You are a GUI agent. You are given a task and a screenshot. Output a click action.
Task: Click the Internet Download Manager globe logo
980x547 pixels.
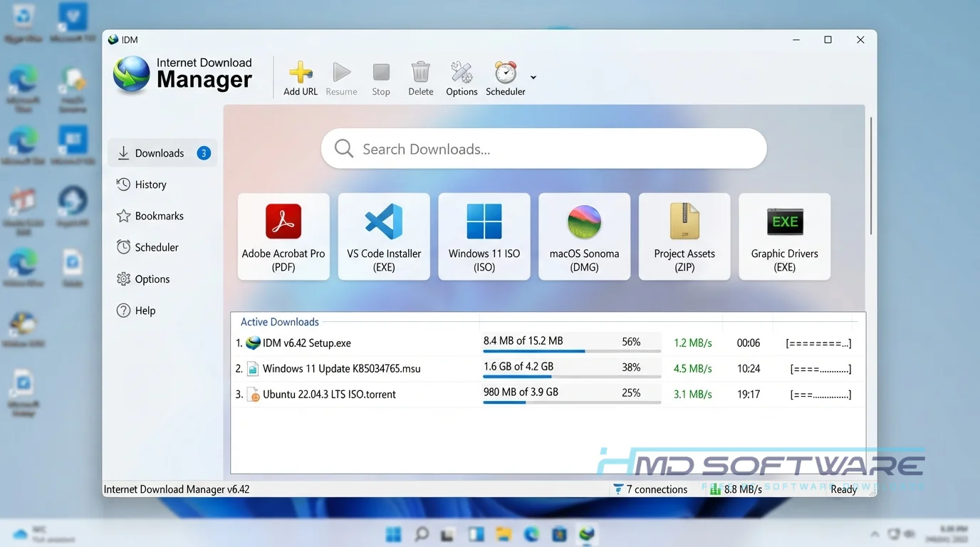(x=132, y=75)
